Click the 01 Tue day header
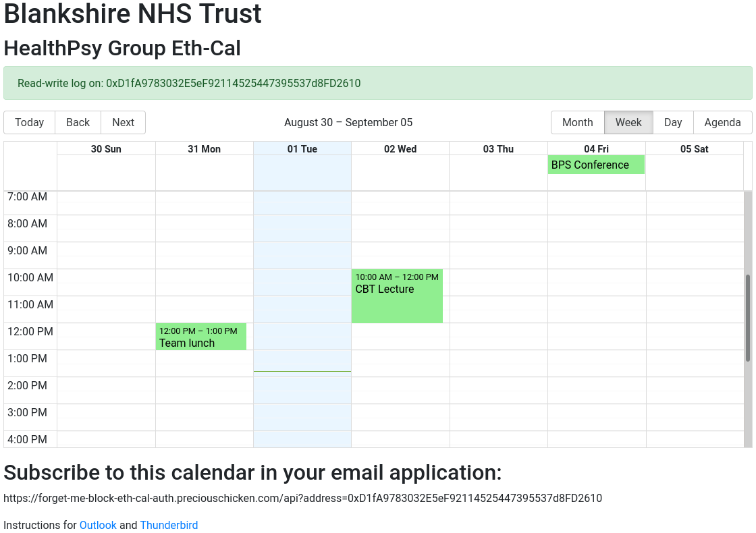Viewport: 756px width, 533px height. 302,149
